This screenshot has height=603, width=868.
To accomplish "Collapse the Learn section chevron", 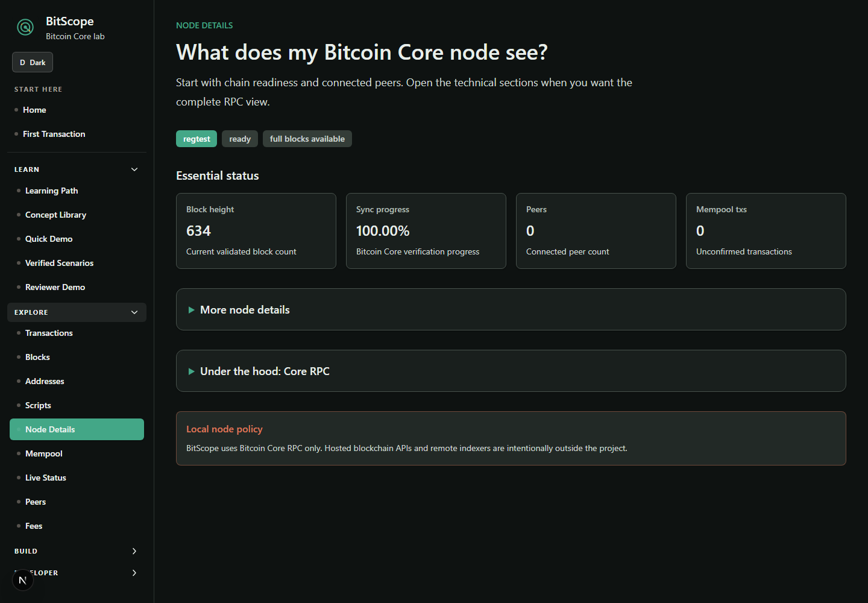I will (134, 169).
